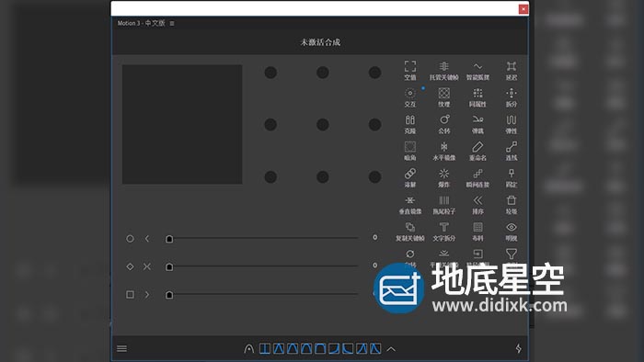Select the 水平镜像 horizontal mirror tool
Image resolution: width=644 pixels, height=362 pixels.
point(443,151)
